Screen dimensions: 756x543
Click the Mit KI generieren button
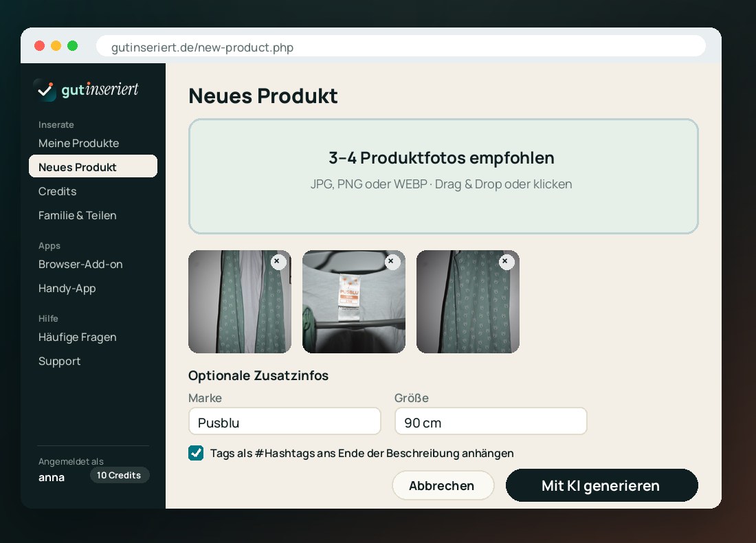[x=602, y=486]
